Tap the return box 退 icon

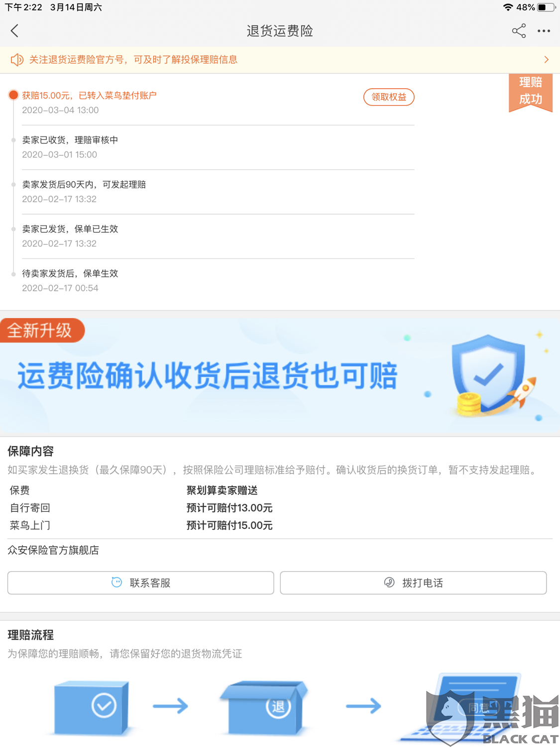(264, 707)
